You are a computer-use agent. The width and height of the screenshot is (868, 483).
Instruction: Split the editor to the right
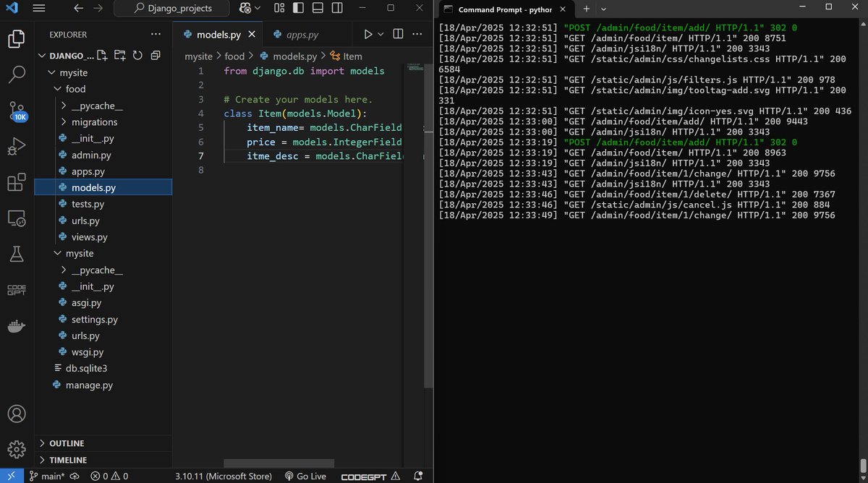coord(398,34)
